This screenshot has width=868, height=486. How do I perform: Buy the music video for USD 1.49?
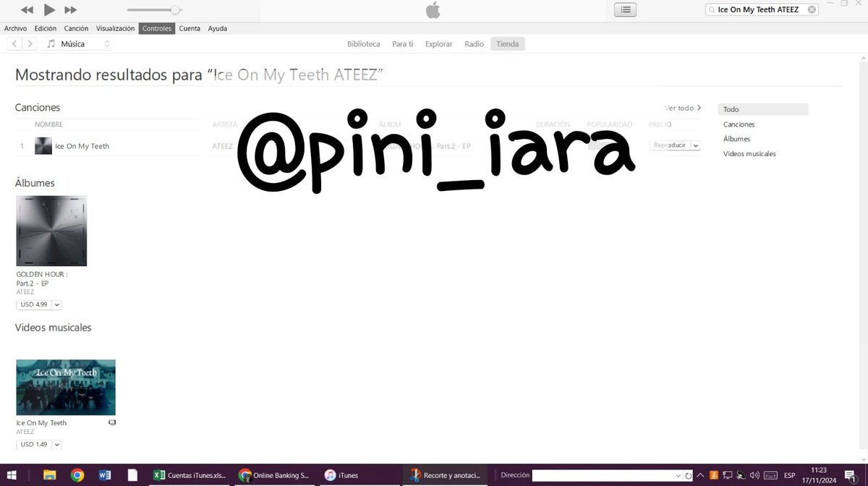click(34, 445)
